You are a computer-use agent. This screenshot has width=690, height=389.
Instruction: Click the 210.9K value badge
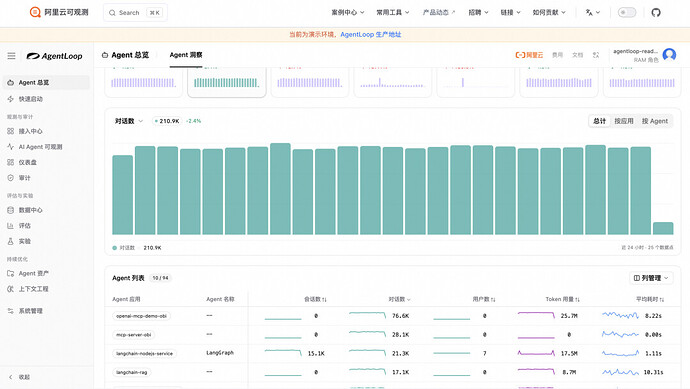click(x=167, y=121)
